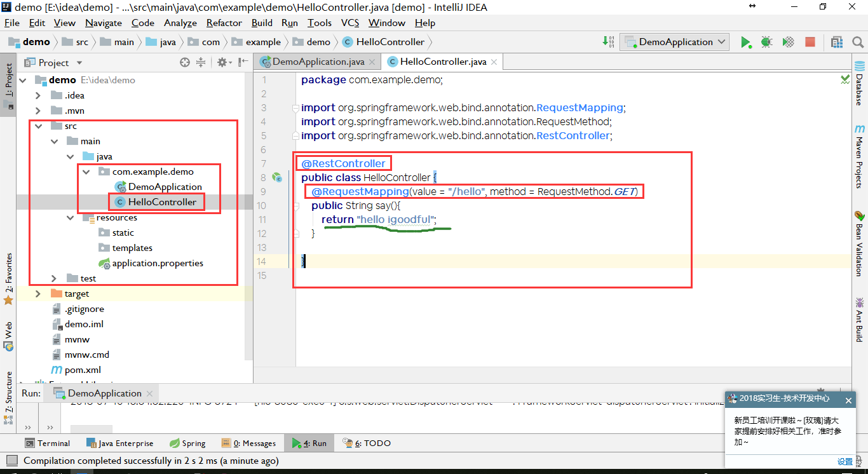Toggle tool window bars via status bar square
Viewport: 868px width, 474px height.
11,461
